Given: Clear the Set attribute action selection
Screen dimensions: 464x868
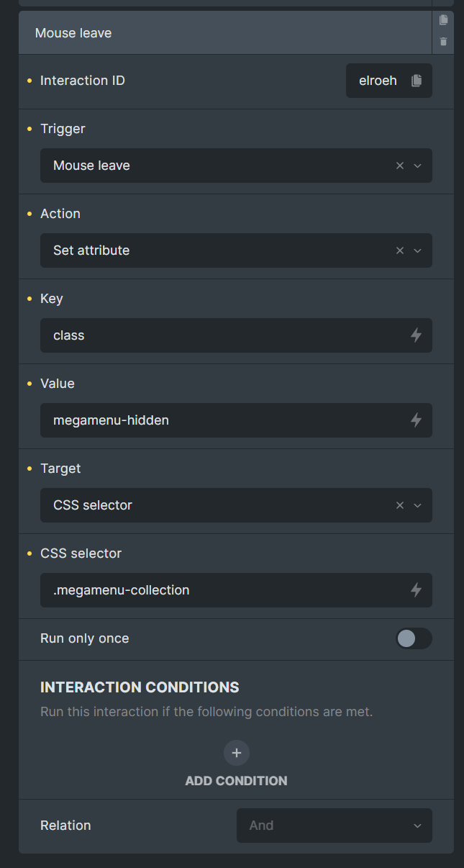Looking at the screenshot, I should point(400,250).
